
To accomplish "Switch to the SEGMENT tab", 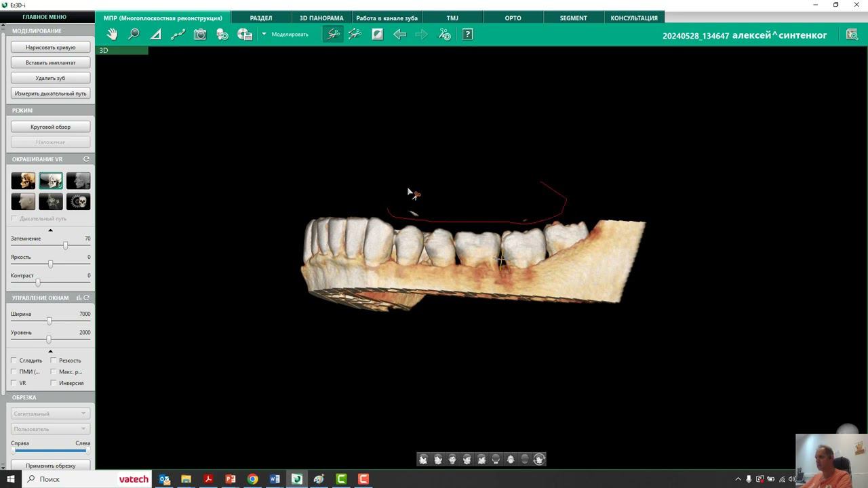I will click(574, 18).
